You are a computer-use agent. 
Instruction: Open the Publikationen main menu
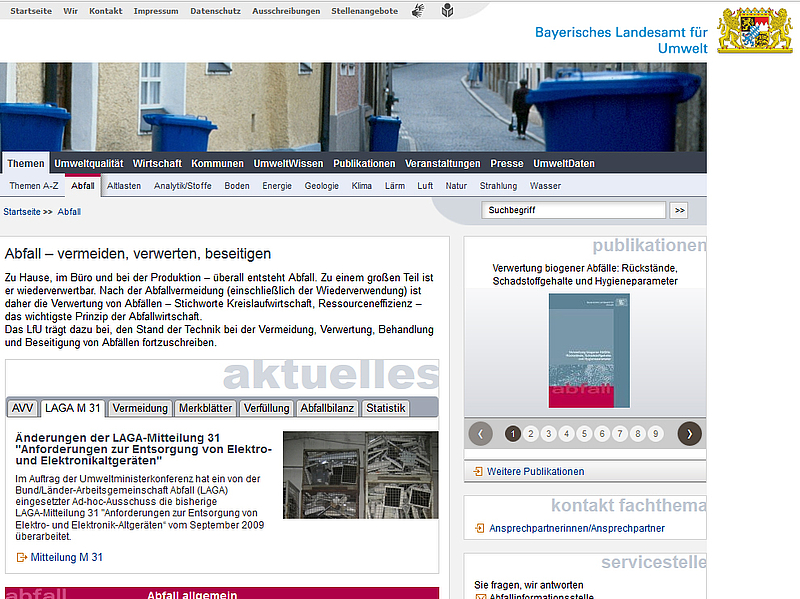[364, 163]
